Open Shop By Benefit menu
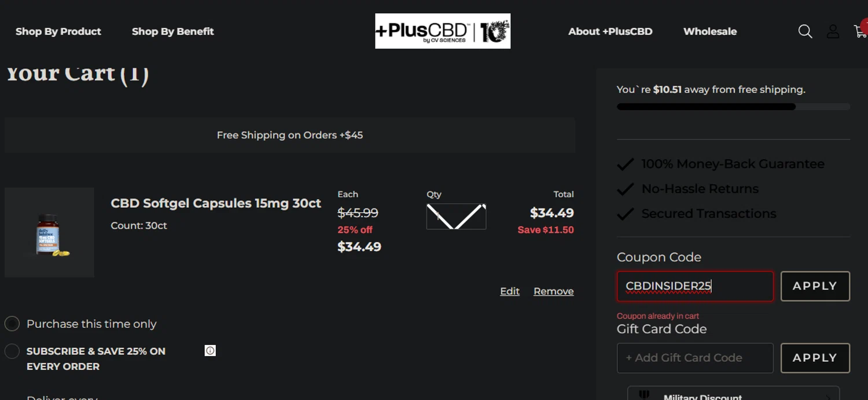868x400 pixels. [x=172, y=31]
